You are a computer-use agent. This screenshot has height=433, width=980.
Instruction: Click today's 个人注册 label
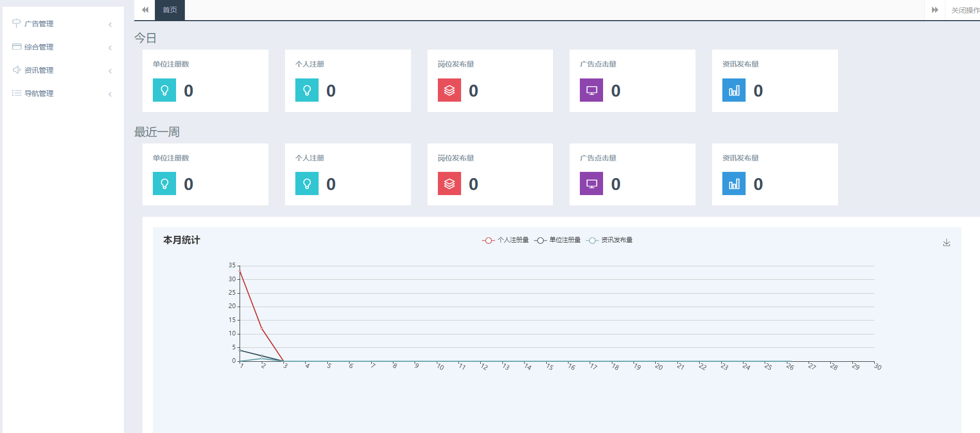click(x=310, y=64)
